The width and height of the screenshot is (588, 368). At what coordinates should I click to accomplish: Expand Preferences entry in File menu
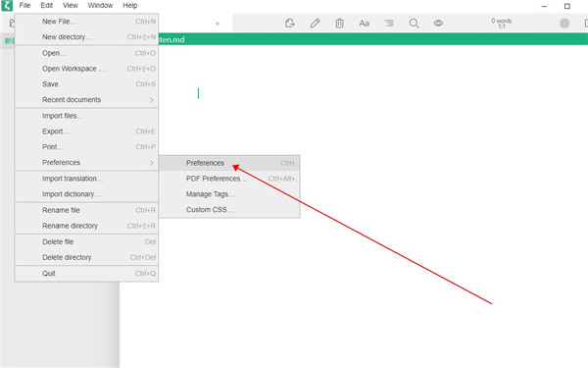(x=86, y=163)
